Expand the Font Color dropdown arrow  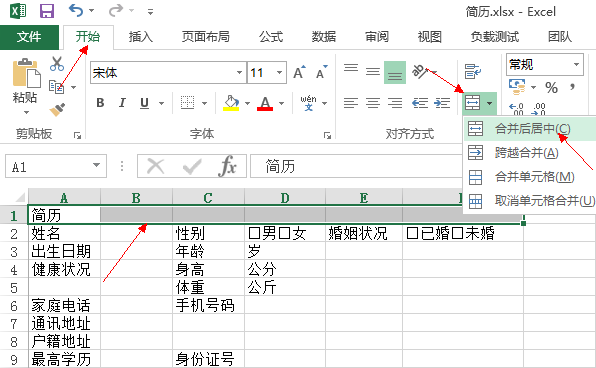pos(281,103)
